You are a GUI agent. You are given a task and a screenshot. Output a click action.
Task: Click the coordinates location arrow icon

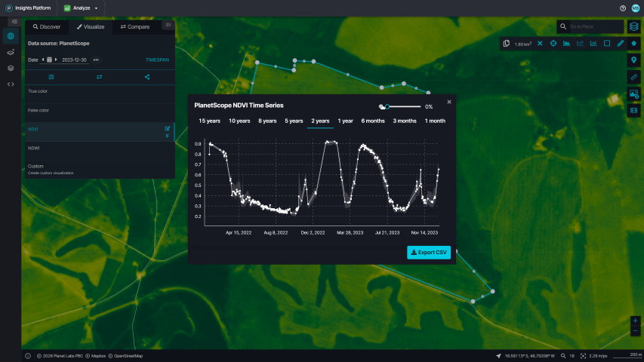pos(498,356)
